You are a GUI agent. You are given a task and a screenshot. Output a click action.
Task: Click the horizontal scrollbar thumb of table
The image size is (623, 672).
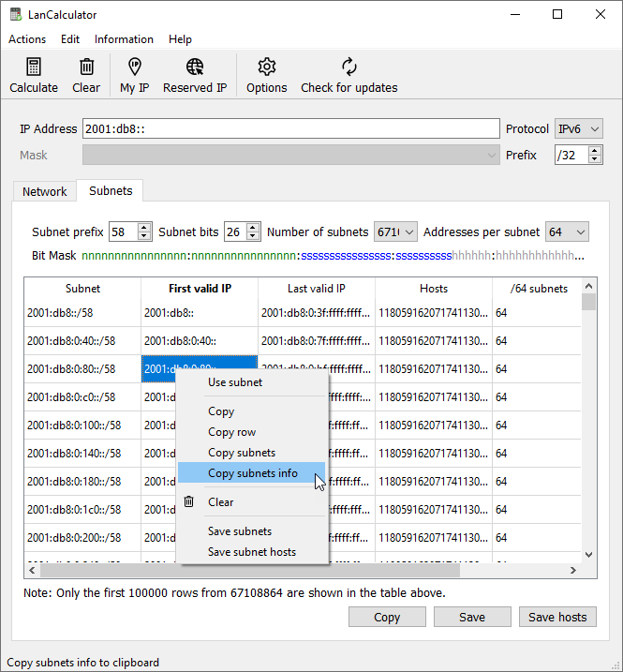coord(250,571)
